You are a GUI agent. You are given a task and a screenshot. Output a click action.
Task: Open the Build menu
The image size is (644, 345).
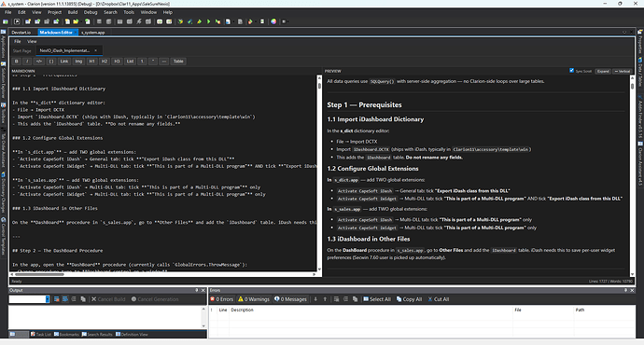[x=73, y=12]
